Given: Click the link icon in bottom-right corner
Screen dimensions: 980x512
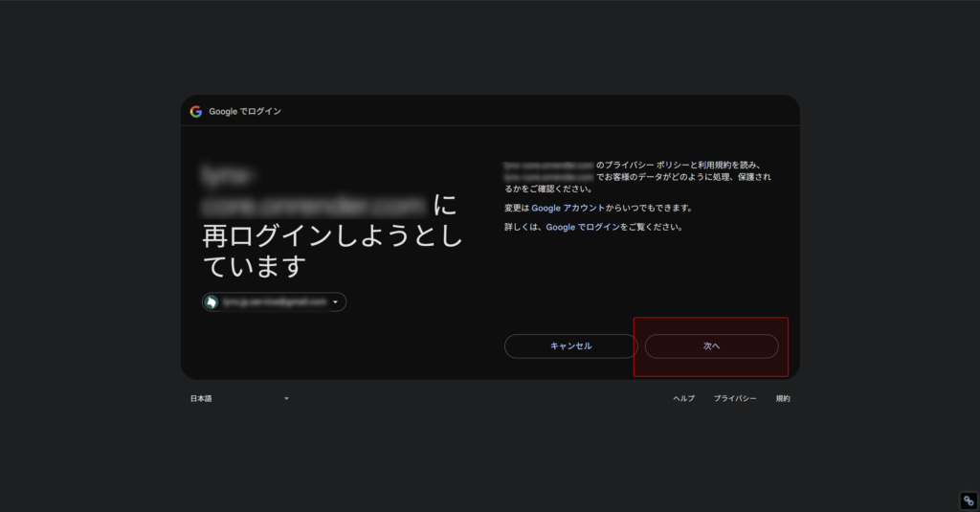Looking at the screenshot, I should 968,501.
